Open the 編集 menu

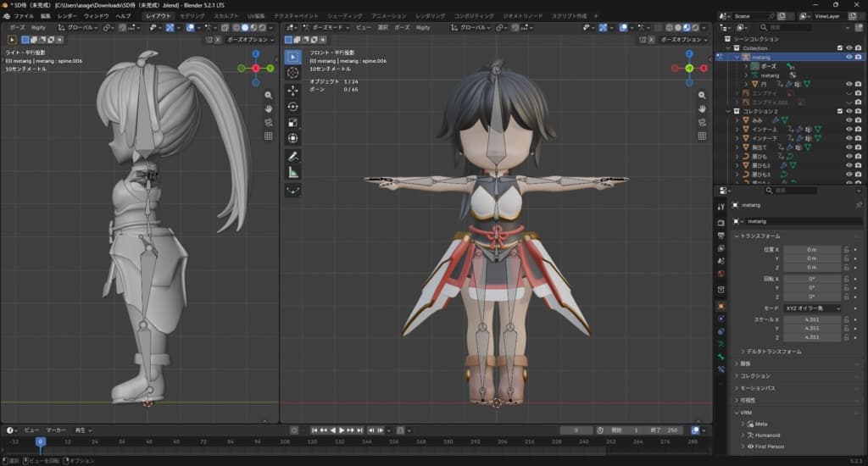coord(46,16)
